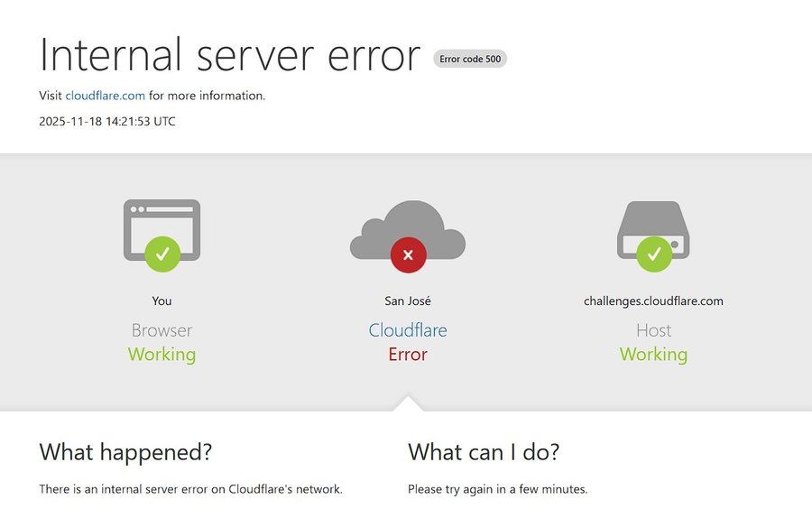Click the challenges.cloudflare.com host name
812x518 pixels.
point(653,301)
